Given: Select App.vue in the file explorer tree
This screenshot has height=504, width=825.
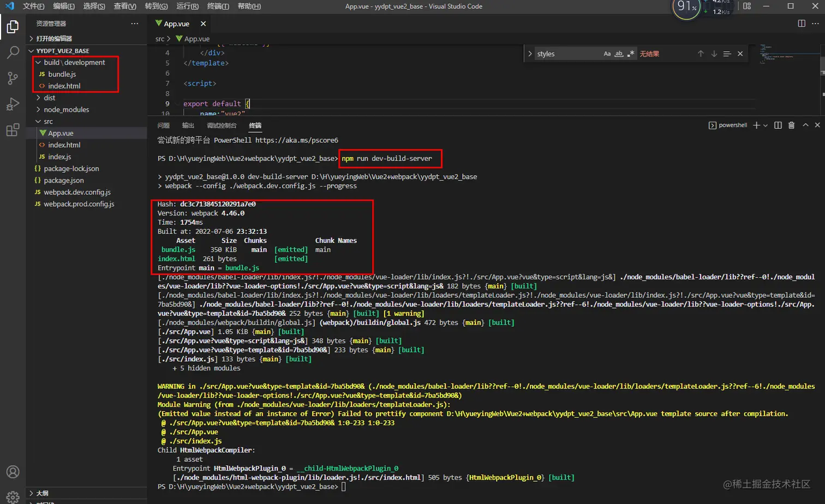Looking at the screenshot, I should (x=87, y=133).
